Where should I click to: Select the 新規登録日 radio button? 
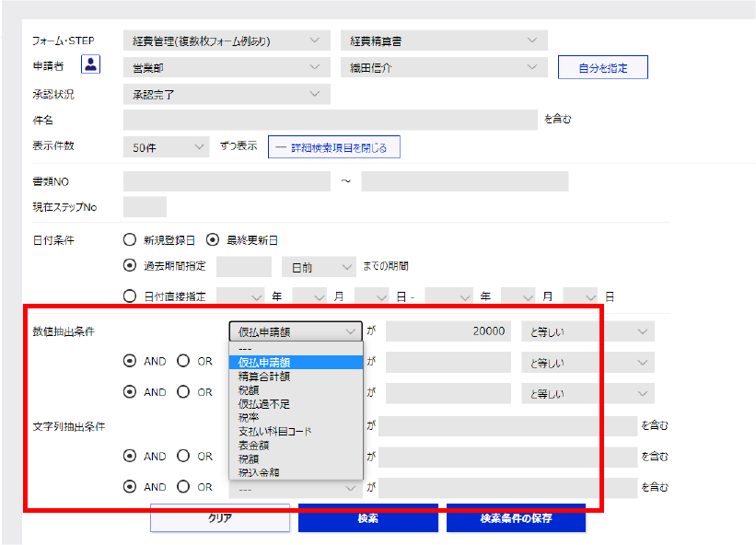coord(130,240)
